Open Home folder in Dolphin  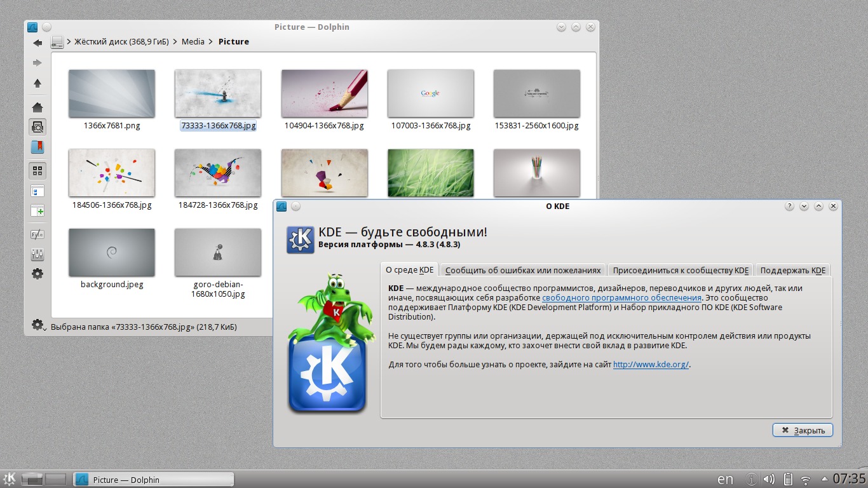tap(37, 107)
